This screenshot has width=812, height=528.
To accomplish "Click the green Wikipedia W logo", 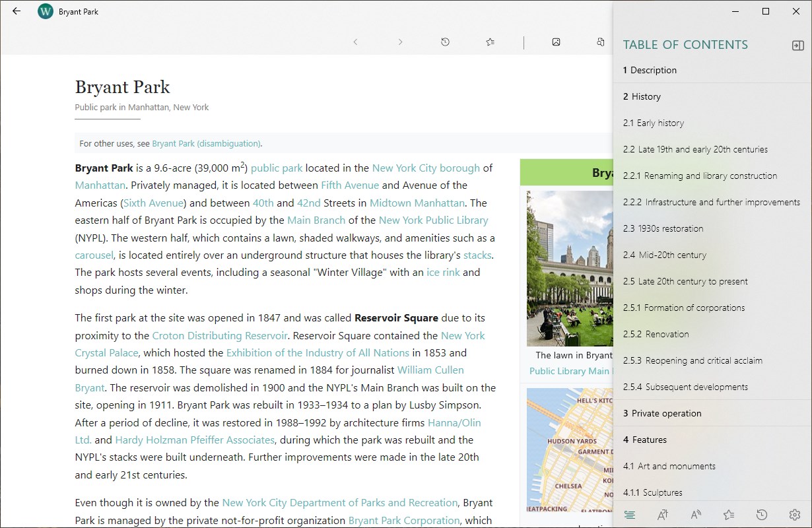I will pyautogui.click(x=46, y=11).
